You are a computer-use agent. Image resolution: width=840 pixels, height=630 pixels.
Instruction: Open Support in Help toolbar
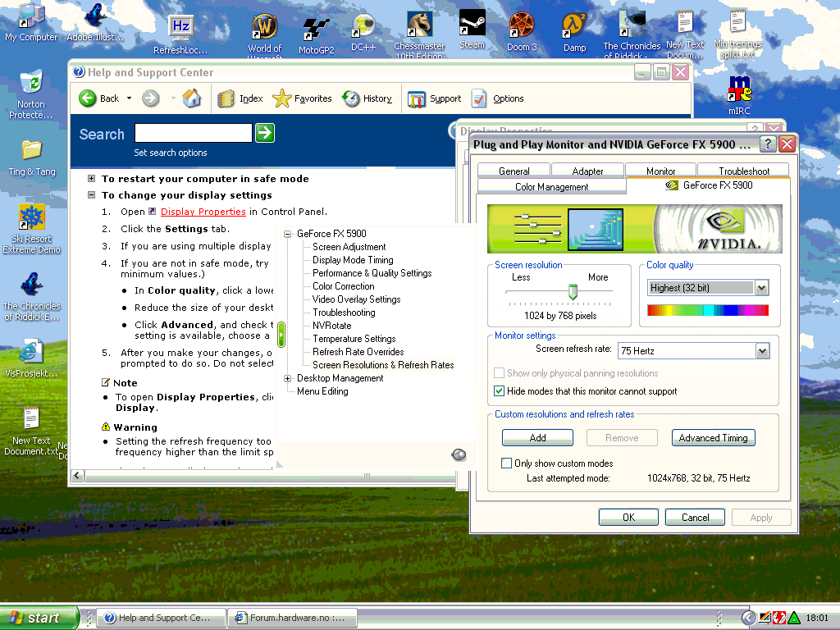pyautogui.click(x=434, y=98)
